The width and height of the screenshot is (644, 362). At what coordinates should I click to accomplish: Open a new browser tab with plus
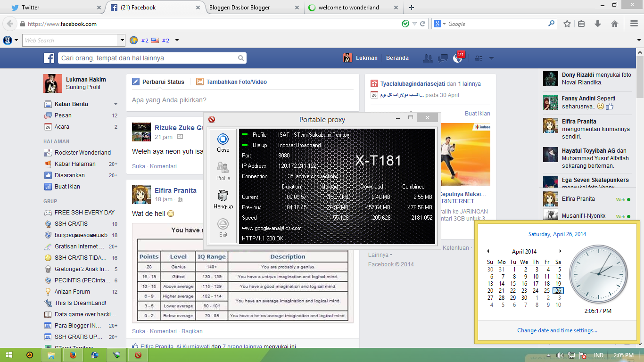point(412,8)
